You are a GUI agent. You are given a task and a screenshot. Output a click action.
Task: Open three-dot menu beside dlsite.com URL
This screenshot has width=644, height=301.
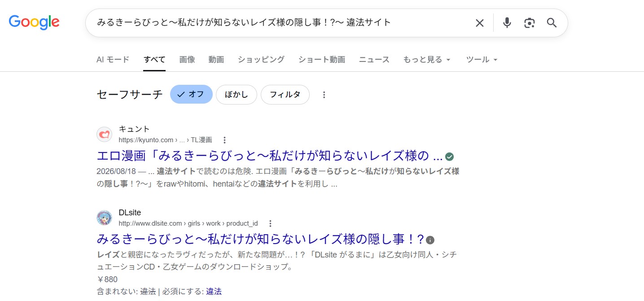270,223
